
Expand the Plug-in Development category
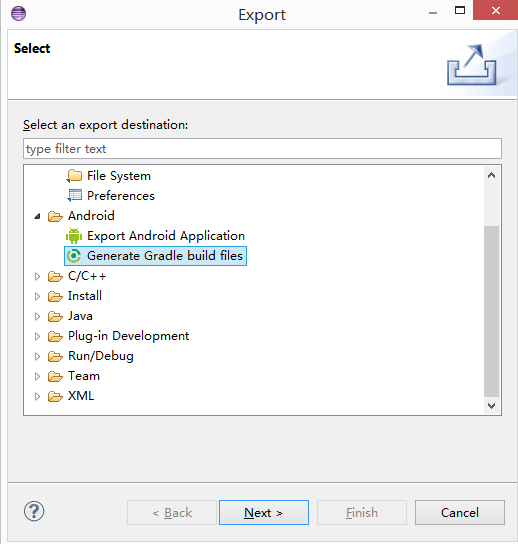(x=37, y=336)
